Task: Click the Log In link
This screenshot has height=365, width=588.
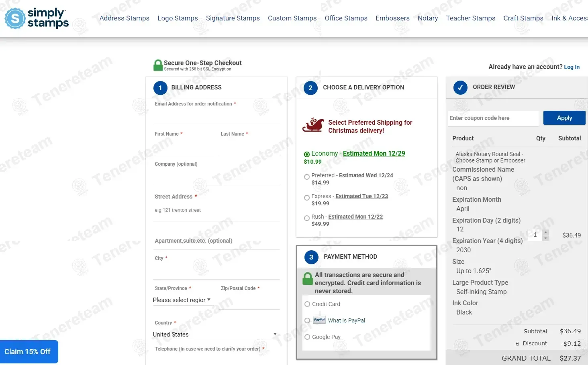Action: pos(572,67)
